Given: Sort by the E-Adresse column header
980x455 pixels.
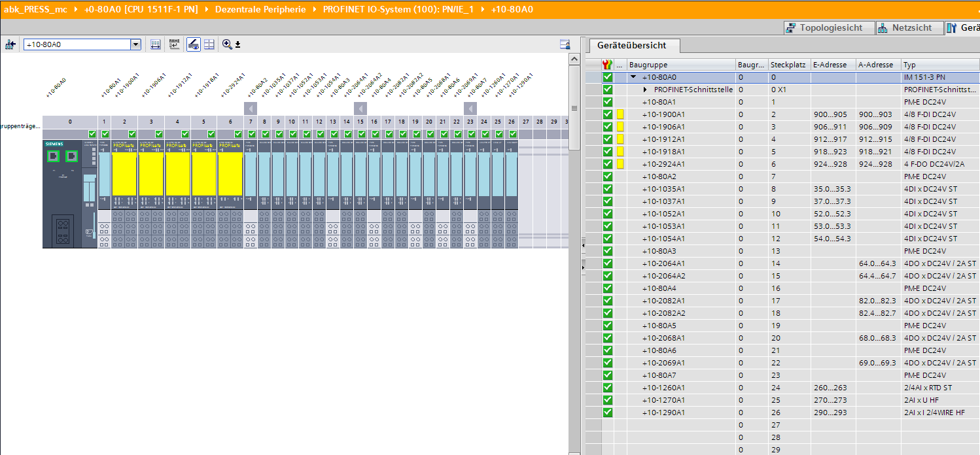Looking at the screenshot, I should point(833,65).
